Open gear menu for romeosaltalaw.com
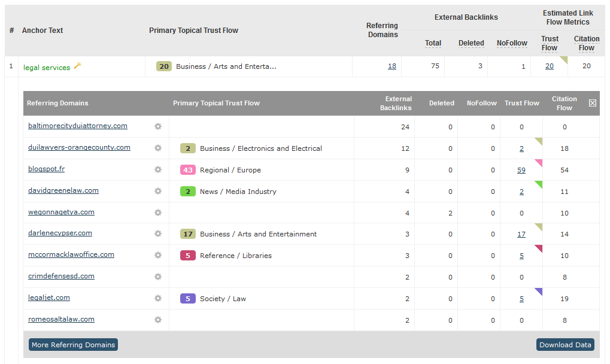The width and height of the screenshot is (610, 364). [158, 320]
